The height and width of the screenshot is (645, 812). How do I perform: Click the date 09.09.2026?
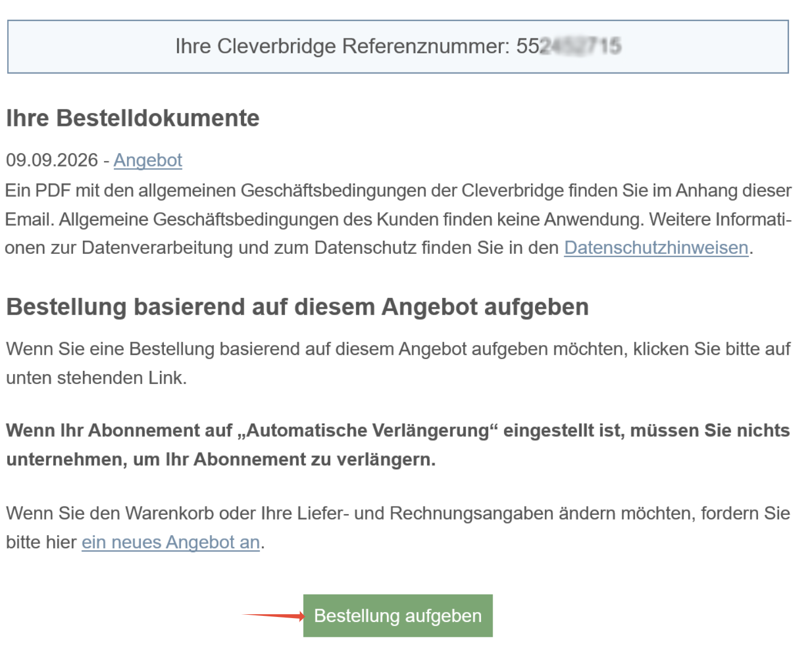coord(52,160)
